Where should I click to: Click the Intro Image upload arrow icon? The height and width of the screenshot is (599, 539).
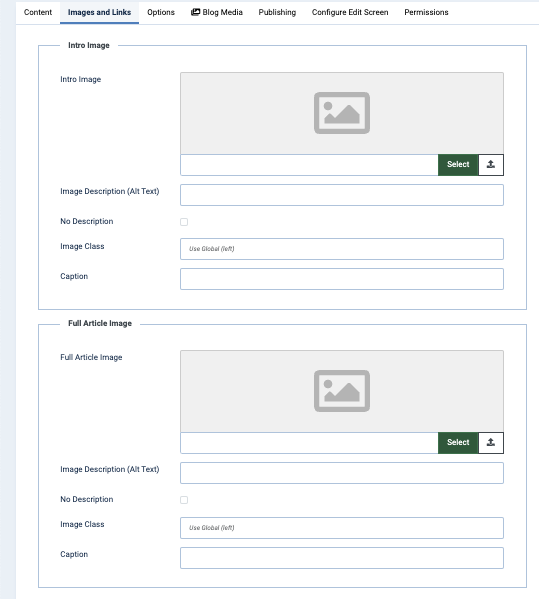[x=491, y=165]
